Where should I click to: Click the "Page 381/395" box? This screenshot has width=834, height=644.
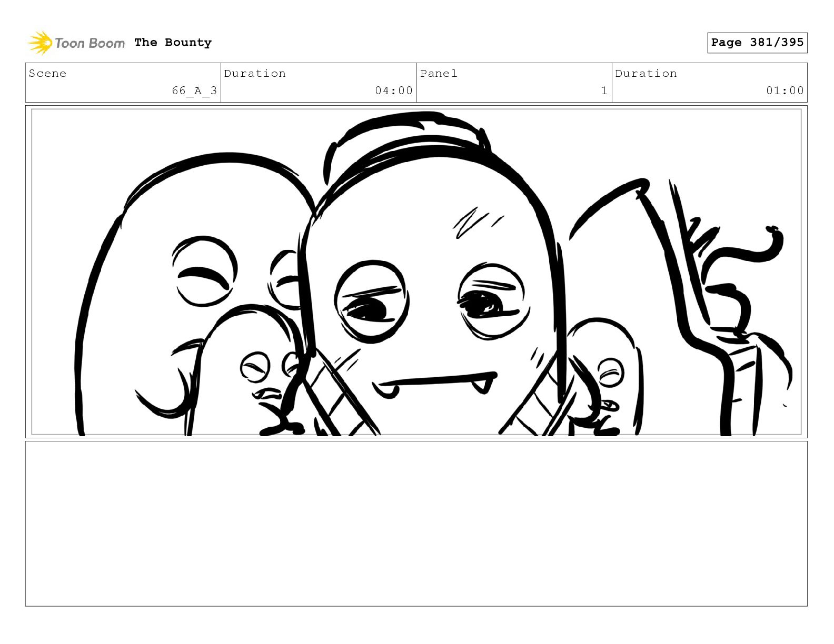pos(757,43)
